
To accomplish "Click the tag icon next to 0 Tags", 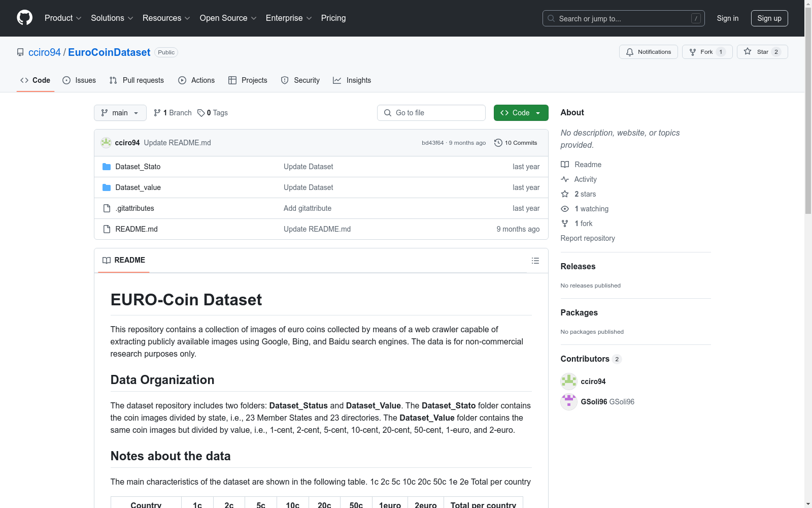I will click(201, 113).
